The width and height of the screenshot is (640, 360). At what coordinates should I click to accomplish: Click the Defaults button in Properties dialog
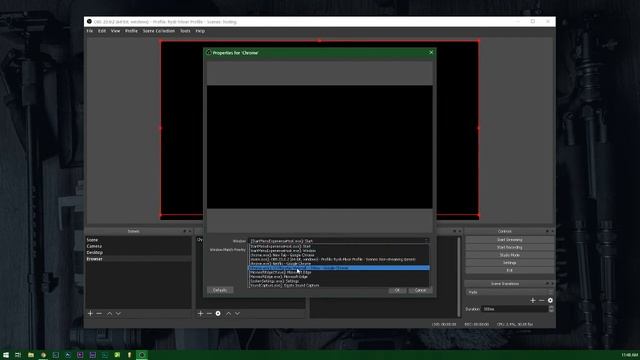[220, 290]
